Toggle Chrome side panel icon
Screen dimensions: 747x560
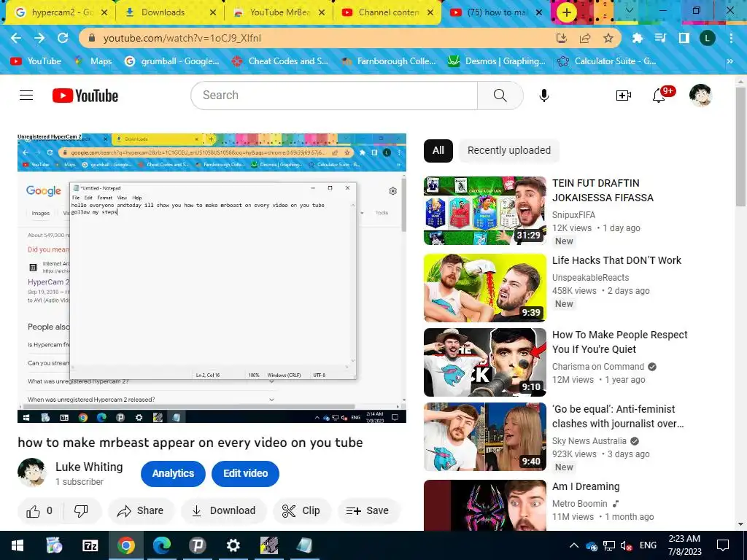click(684, 38)
